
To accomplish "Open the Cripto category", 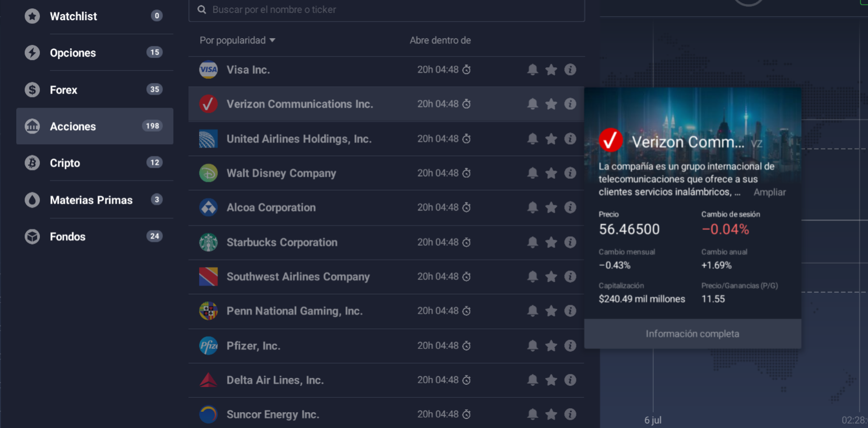I will tap(95, 163).
